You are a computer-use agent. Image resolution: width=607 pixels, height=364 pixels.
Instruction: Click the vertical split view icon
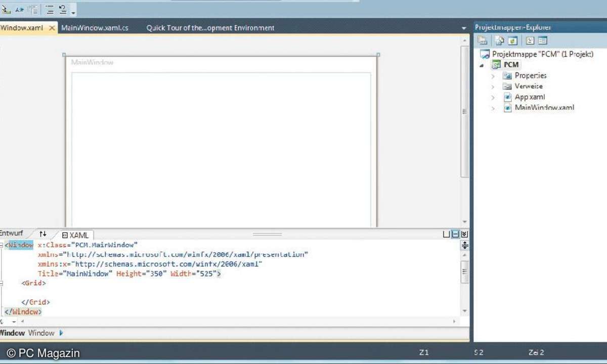pos(446,234)
